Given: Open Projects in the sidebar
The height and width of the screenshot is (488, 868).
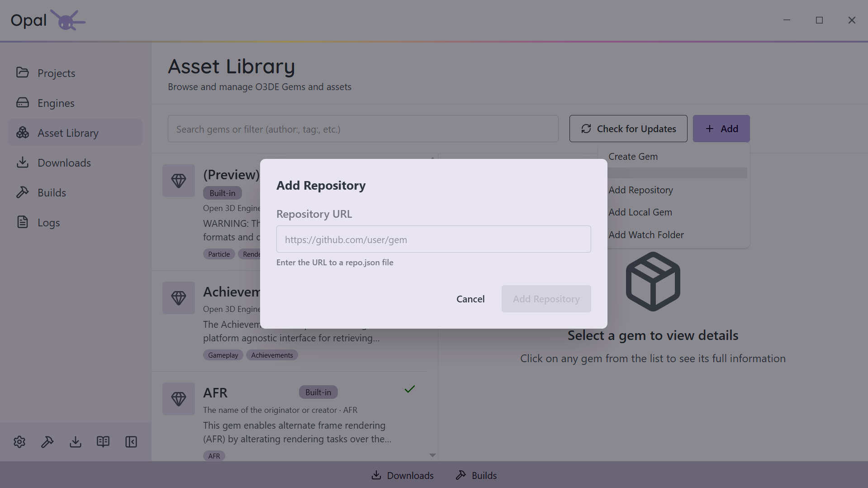Looking at the screenshot, I should [75, 73].
